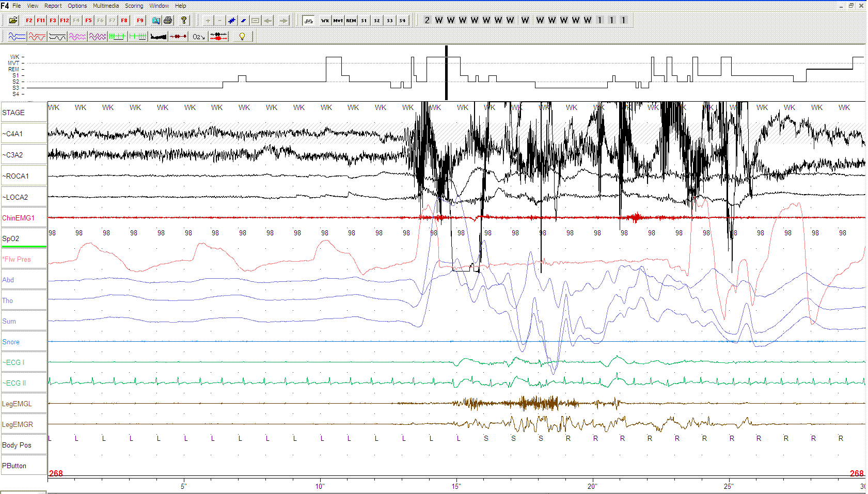
Task: Toggle the hypnogram step icon
Action: pos(308,20)
